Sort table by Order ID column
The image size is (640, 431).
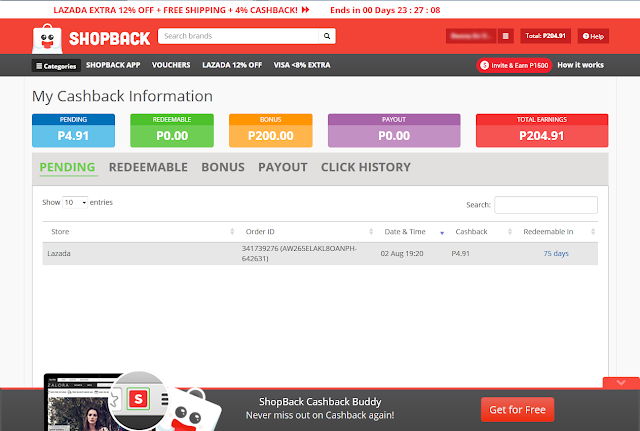(x=307, y=232)
